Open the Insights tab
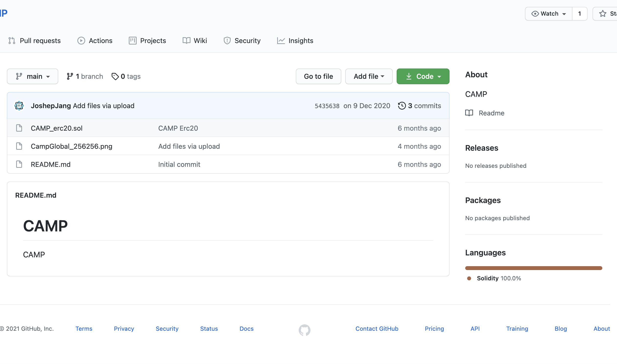This screenshot has width=617, height=364. point(295,41)
